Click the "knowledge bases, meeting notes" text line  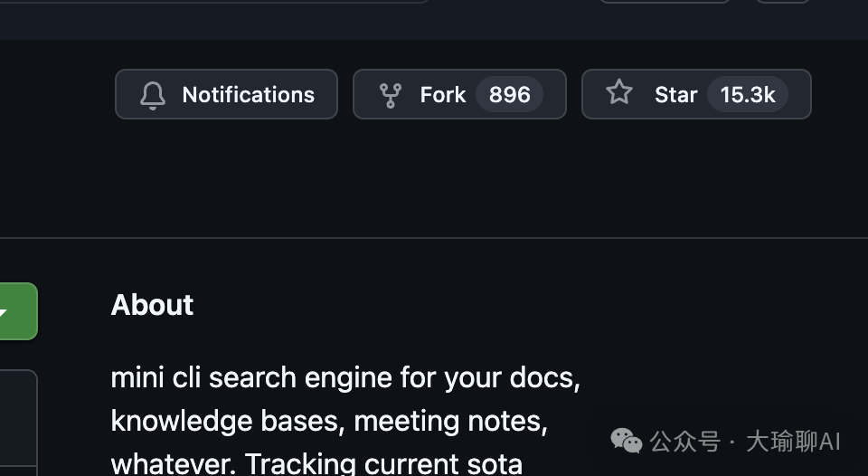point(328,421)
